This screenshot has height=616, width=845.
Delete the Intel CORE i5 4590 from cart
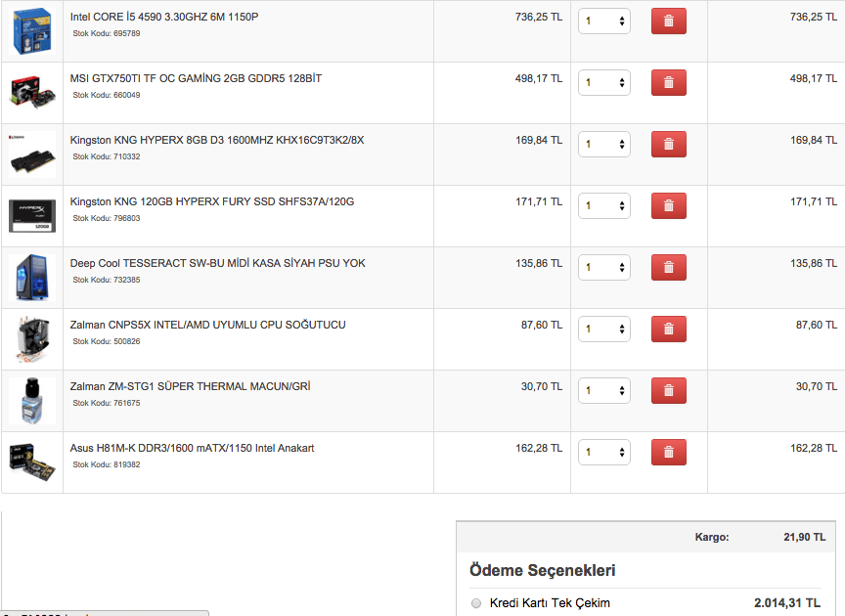pyautogui.click(x=668, y=21)
